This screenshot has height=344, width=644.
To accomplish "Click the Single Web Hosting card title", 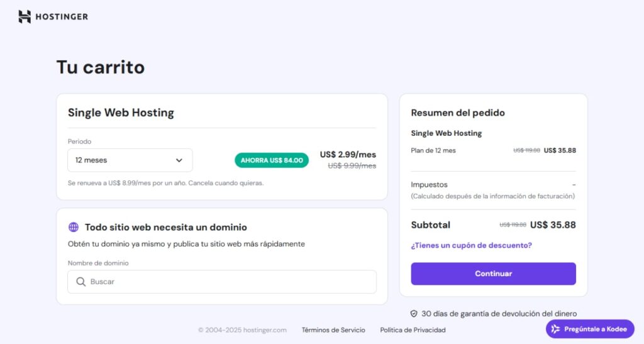I will (x=121, y=113).
